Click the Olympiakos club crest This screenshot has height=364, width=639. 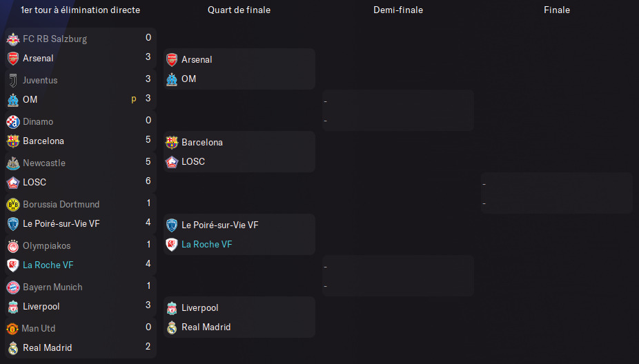(12, 245)
